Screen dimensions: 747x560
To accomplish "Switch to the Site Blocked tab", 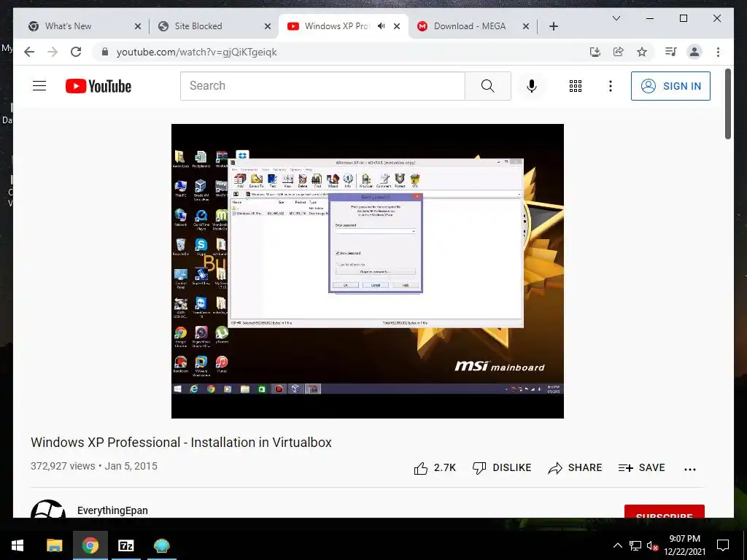I will (x=213, y=26).
